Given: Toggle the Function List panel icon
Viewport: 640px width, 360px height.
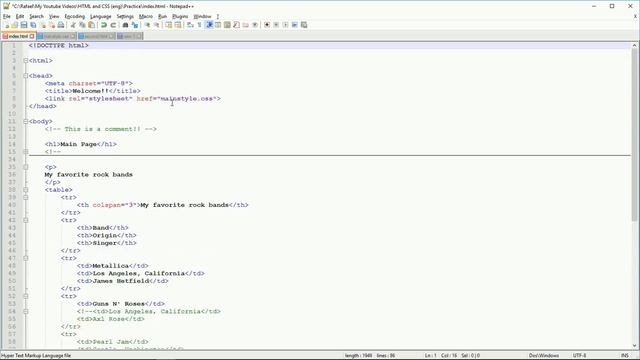Looking at the screenshot, I should [x=236, y=25].
